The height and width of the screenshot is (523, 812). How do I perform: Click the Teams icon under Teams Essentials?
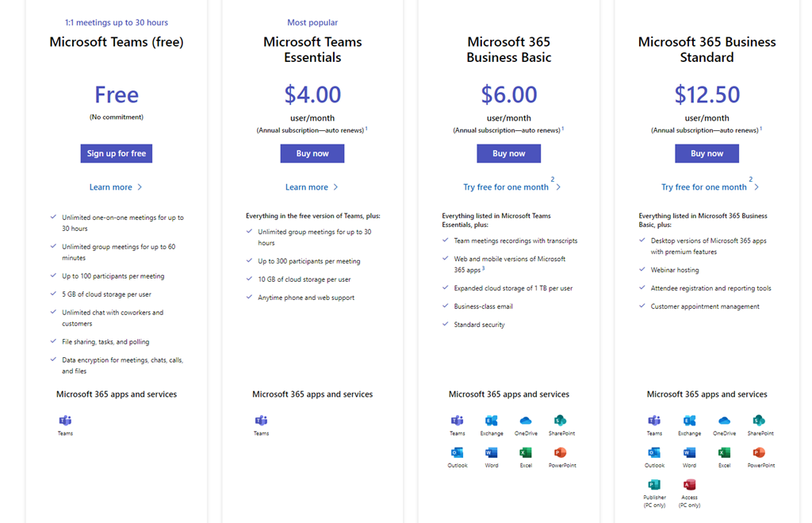click(x=261, y=421)
